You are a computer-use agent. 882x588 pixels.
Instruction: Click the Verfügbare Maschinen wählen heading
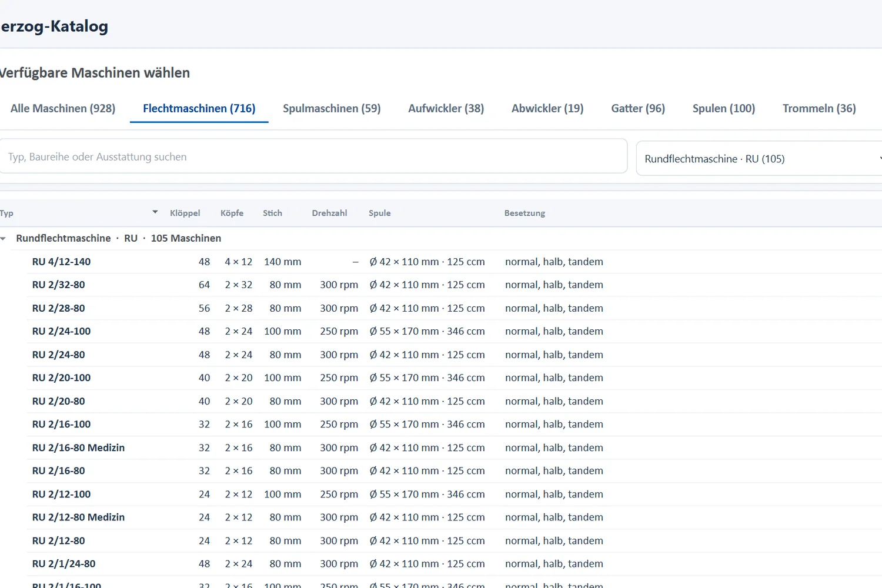pos(94,73)
